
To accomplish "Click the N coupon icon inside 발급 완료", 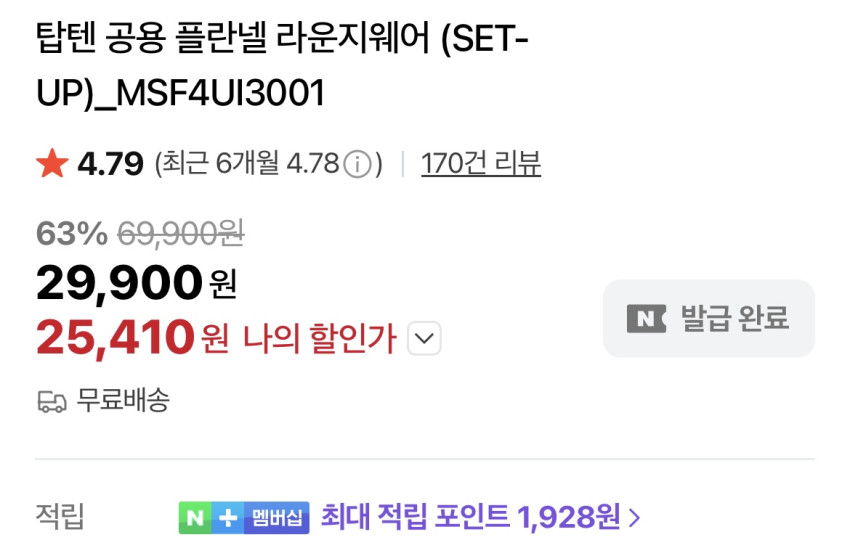I will [x=646, y=319].
